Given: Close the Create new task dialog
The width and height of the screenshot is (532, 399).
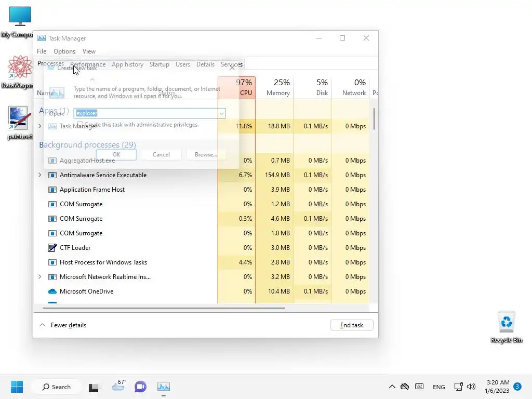Looking at the screenshot, I should click(232, 68).
